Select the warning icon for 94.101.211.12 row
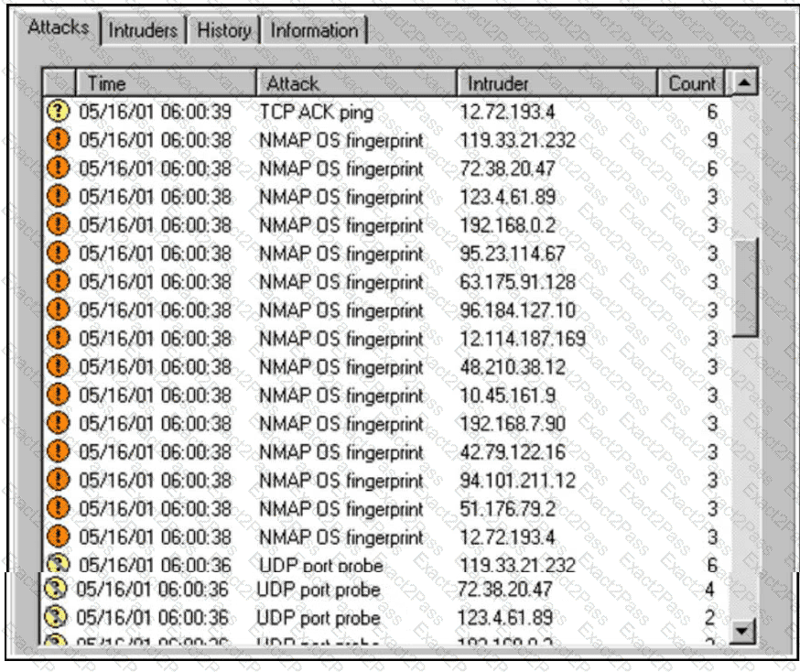Image resolution: width=800 pixels, height=672 pixels. [58, 481]
